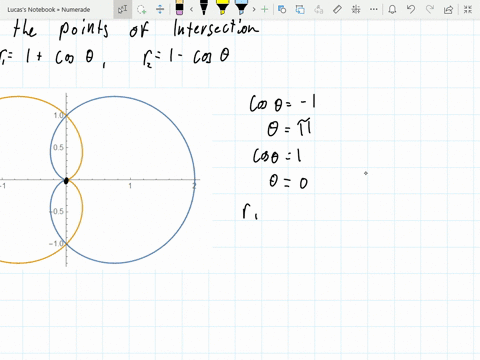Select the object/type text tool

[122, 9]
